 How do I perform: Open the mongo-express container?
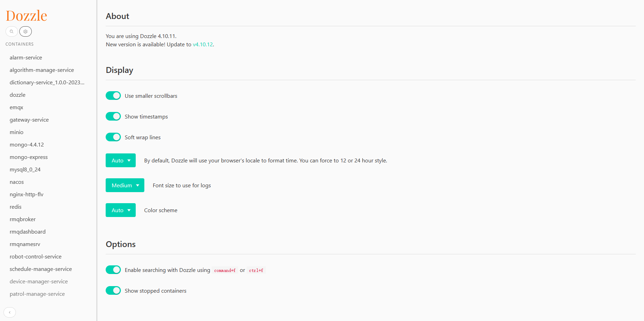click(29, 157)
